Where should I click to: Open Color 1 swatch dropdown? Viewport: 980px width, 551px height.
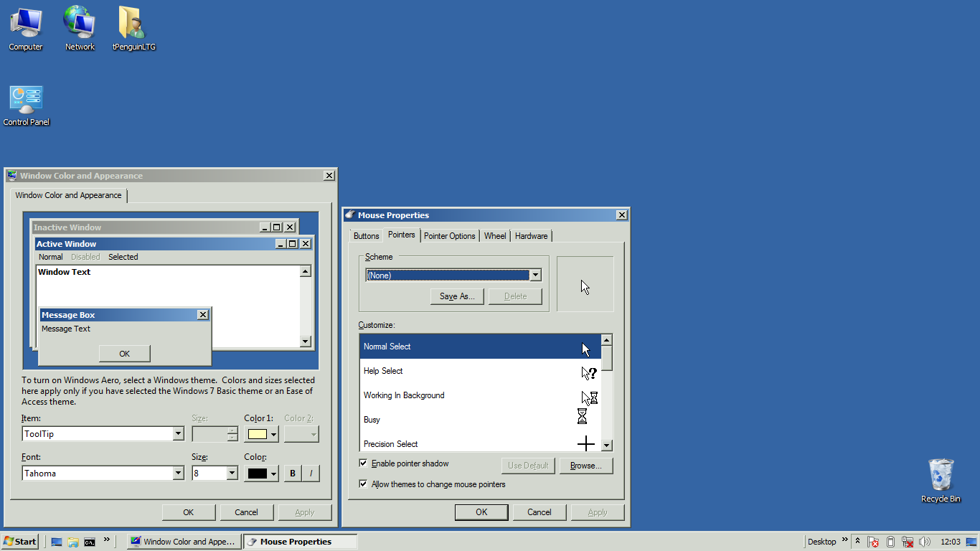click(263, 434)
